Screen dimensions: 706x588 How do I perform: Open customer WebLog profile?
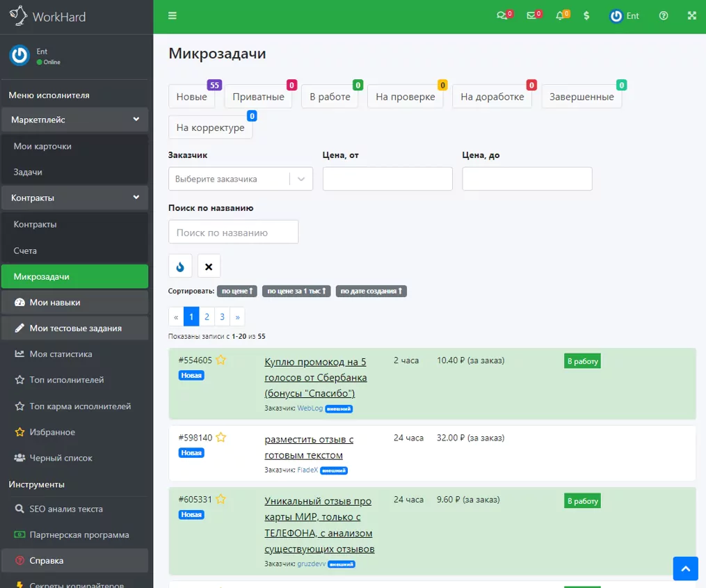point(310,408)
